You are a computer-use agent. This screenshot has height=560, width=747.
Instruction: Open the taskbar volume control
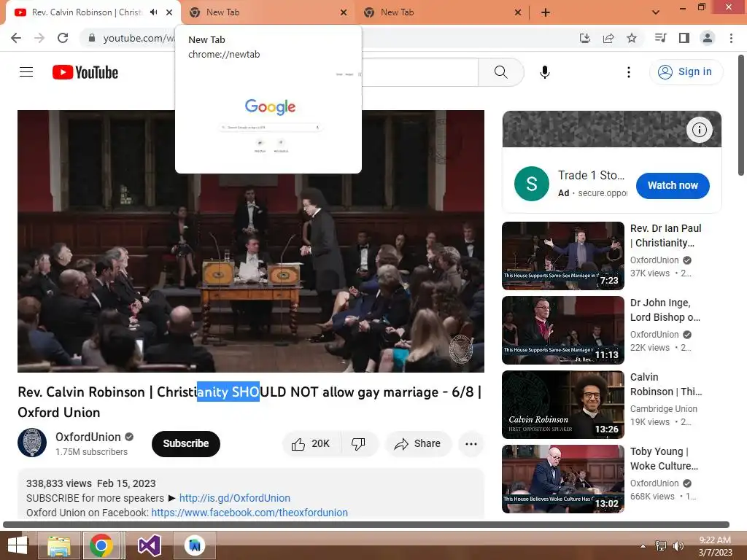coord(678,545)
